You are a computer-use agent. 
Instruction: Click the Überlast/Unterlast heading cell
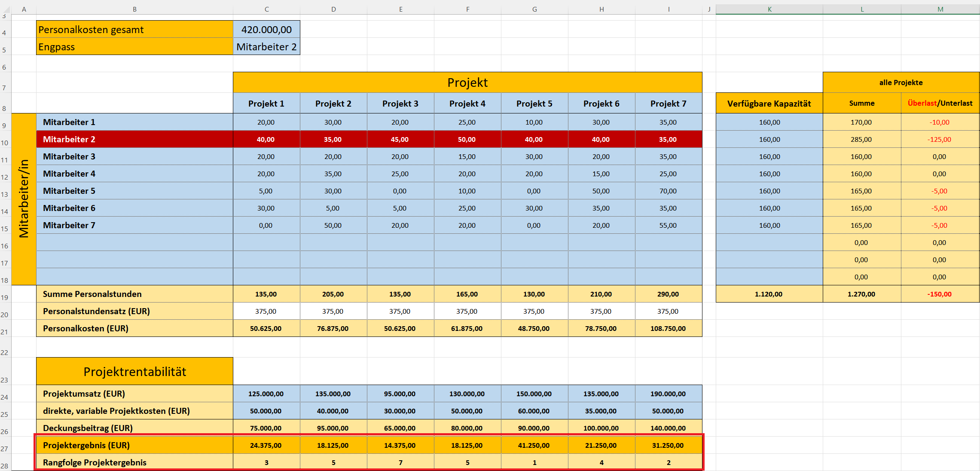[940, 103]
